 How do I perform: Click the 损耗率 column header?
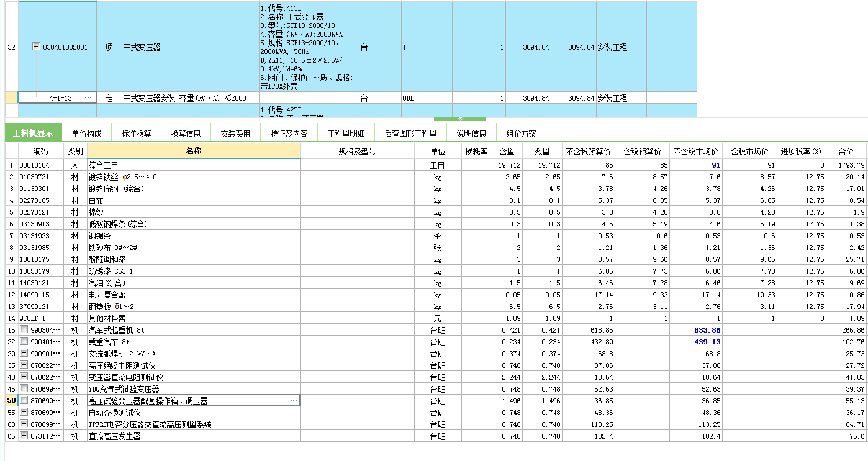(x=477, y=151)
